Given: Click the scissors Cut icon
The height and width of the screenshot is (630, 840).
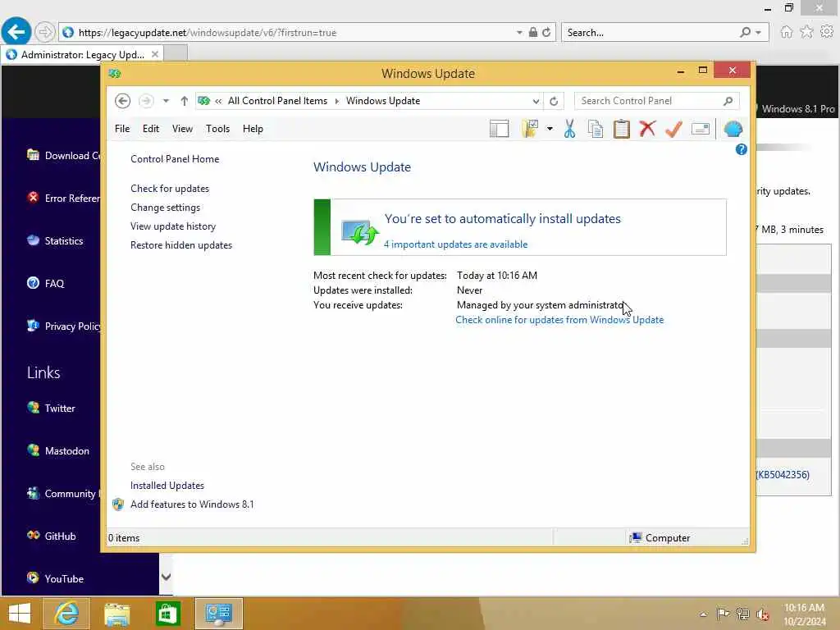Looking at the screenshot, I should (569, 129).
